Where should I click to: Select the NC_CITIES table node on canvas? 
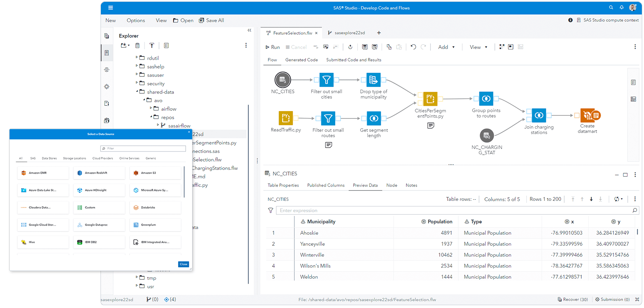click(x=283, y=80)
